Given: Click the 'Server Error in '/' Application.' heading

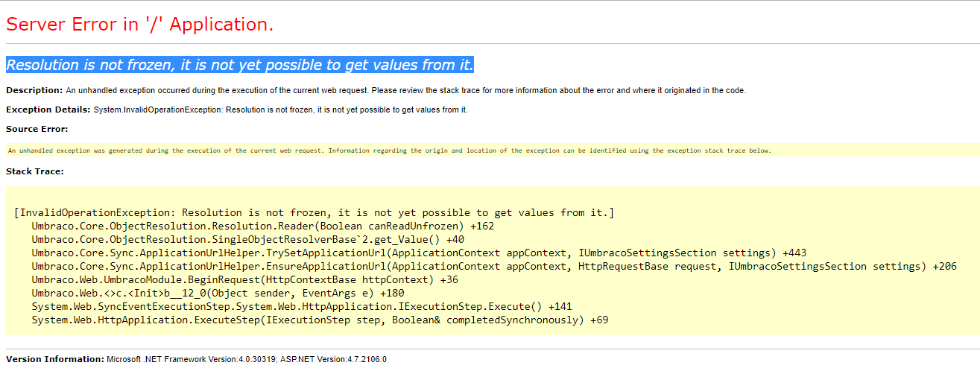Looking at the screenshot, I should point(140,25).
